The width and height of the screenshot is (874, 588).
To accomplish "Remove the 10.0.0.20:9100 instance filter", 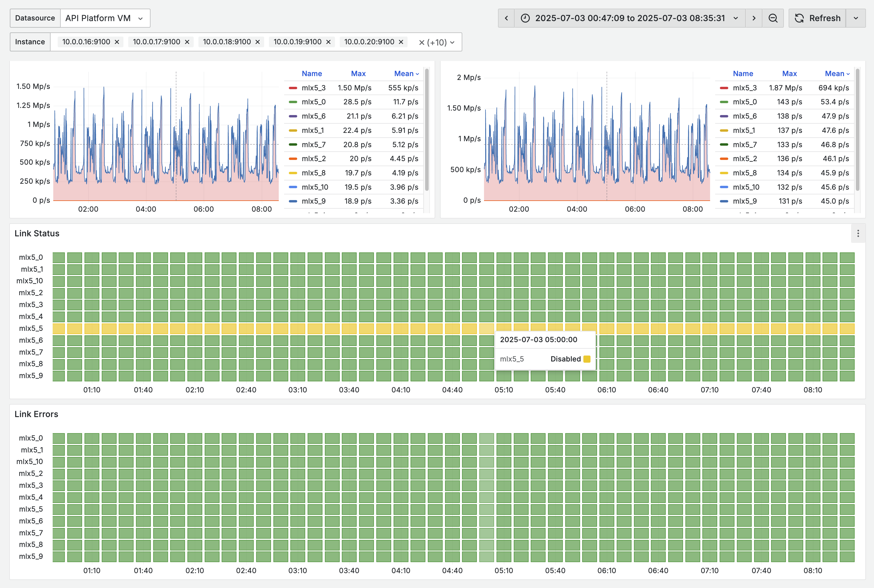I will (x=401, y=42).
